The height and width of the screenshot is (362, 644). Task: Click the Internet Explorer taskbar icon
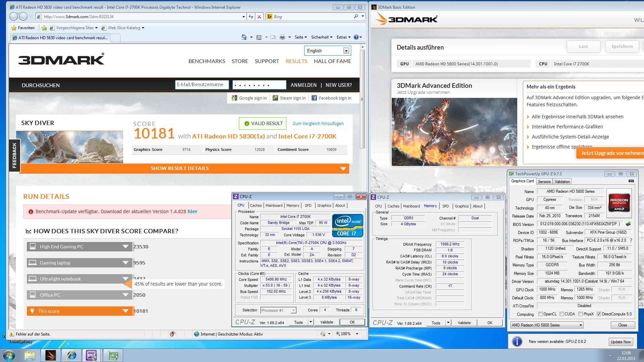coord(71,355)
